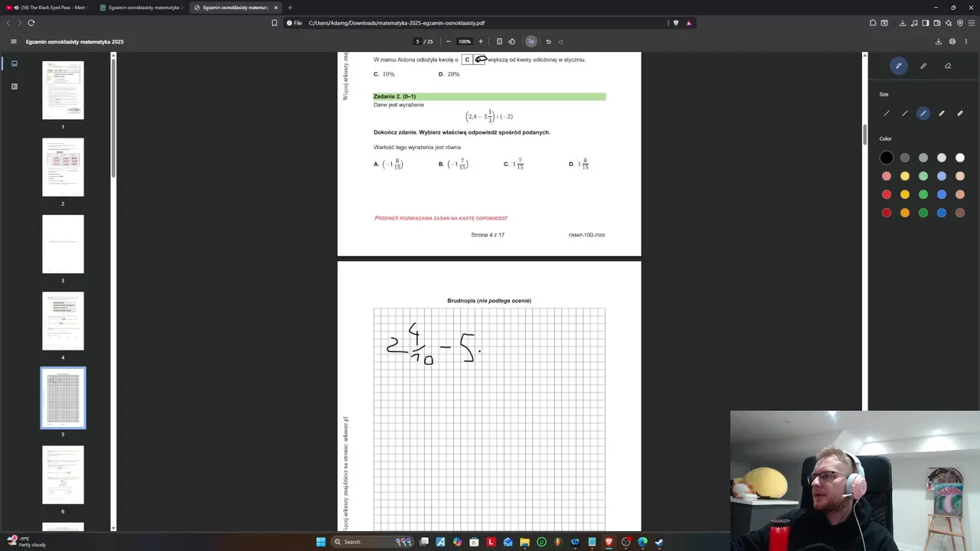Viewport: 980px width, 551px height.
Task: Open Brave Shields icon in address bar
Action: [675, 23]
